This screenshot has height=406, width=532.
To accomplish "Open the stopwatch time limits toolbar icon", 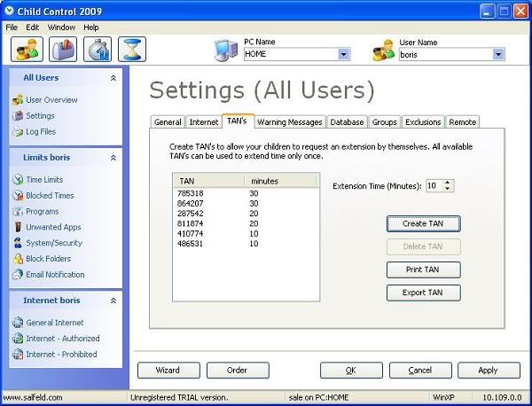I will click(x=98, y=50).
